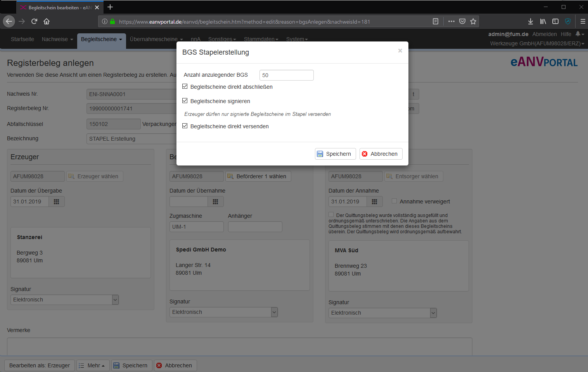Open notifications bell in portal header
This screenshot has width=588, height=372.
pyautogui.click(x=579, y=34)
